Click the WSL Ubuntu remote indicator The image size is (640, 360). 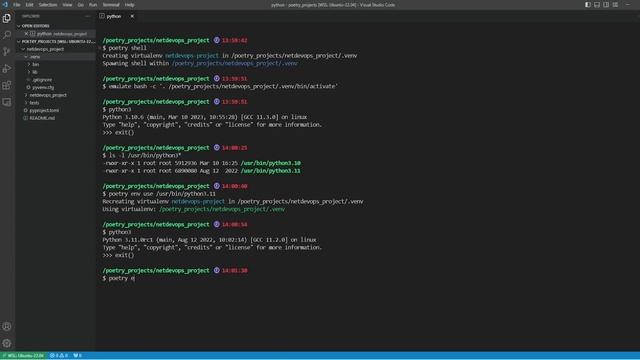23,356
